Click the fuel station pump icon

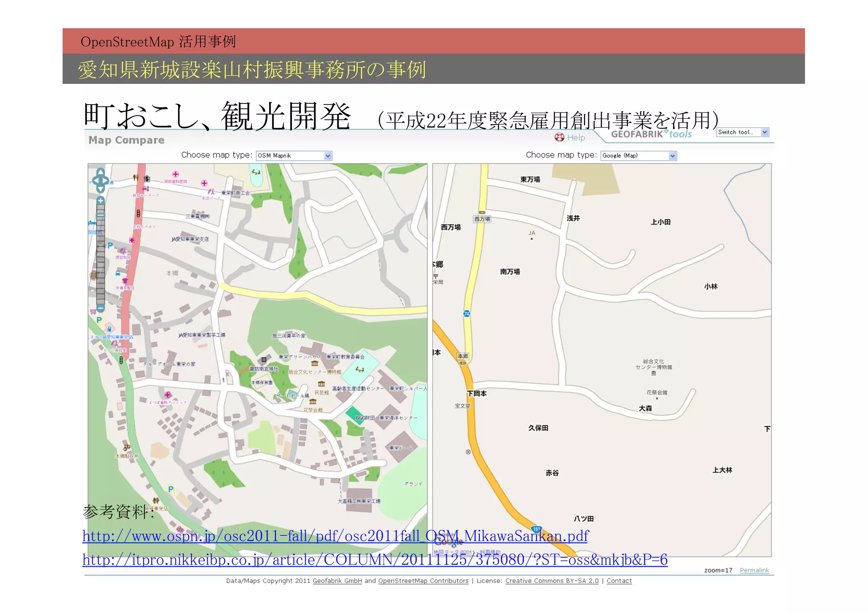109,329
